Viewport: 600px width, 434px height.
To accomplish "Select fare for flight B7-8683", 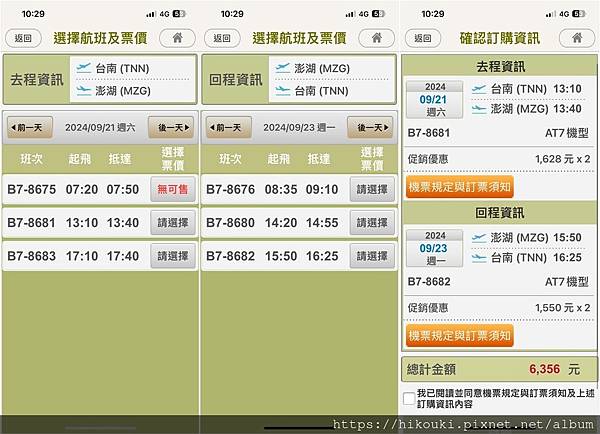I will [173, 256].
